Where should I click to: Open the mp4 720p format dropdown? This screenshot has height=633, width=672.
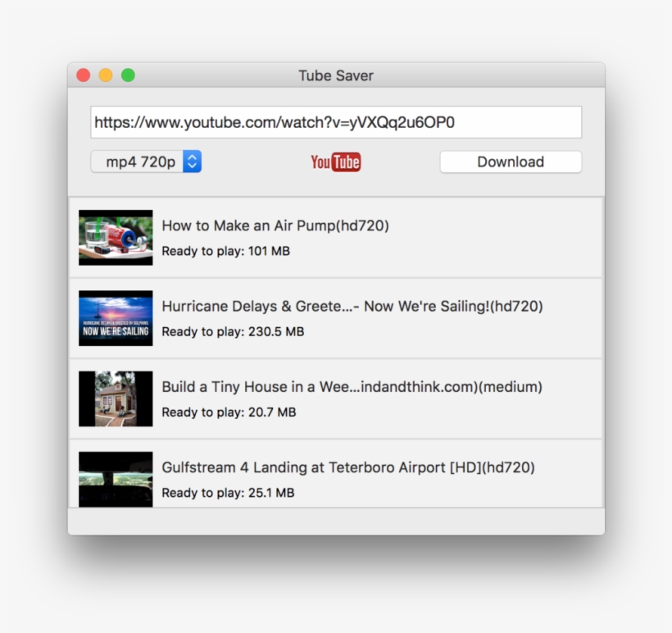coord(146,162)
